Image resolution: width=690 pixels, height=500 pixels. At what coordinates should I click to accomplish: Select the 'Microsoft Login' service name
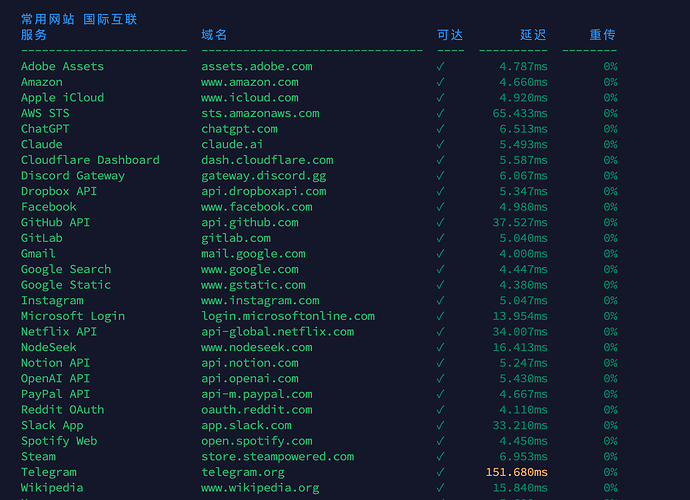pyautogui.click(x=73, y=316)
